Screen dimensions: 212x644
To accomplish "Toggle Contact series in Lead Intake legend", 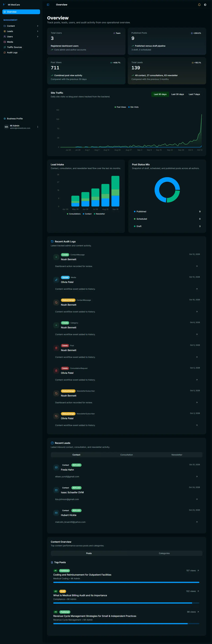I will (x=87, y=214).
